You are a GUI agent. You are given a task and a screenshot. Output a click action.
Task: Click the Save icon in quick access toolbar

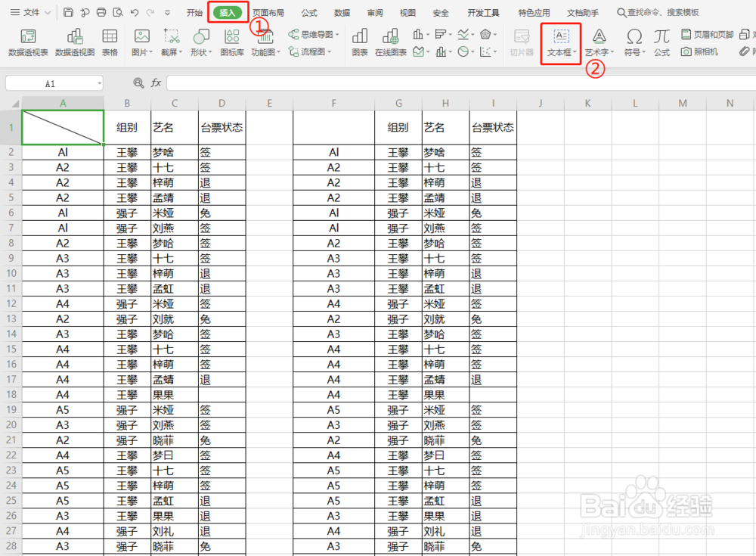pyautogui.click(x=69, y=13)
